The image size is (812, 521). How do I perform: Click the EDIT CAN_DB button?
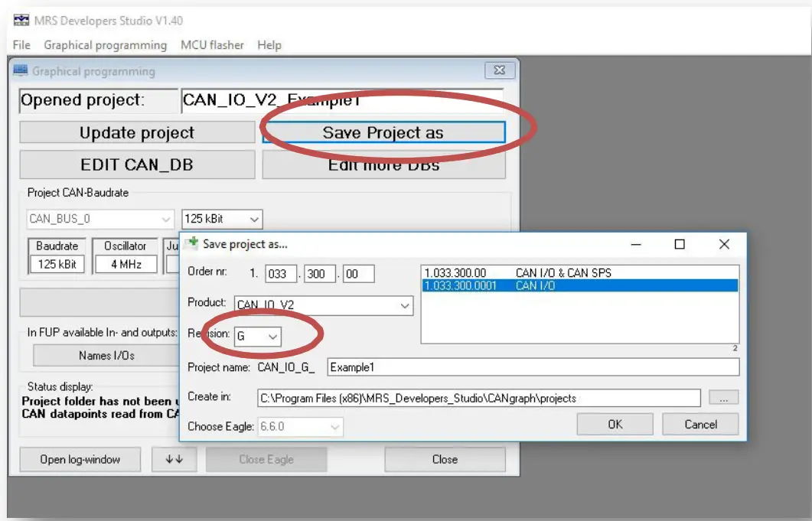click(x=137, y=164)
